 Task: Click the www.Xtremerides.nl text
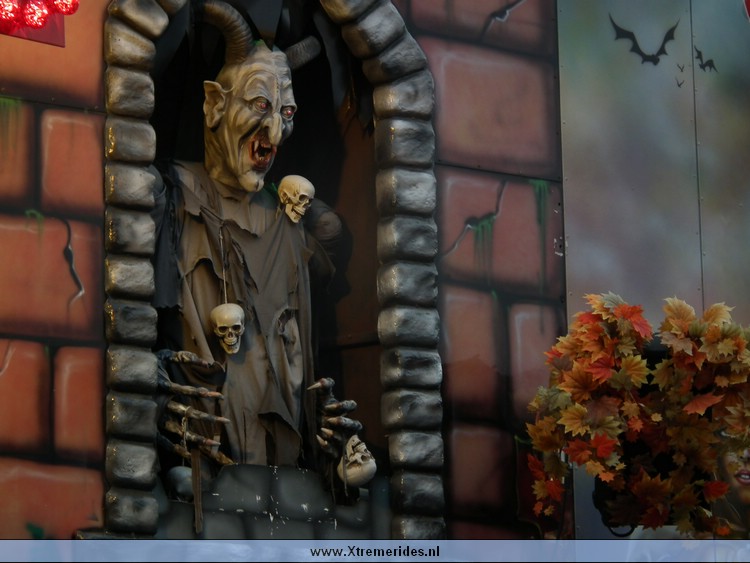(375, 552)
